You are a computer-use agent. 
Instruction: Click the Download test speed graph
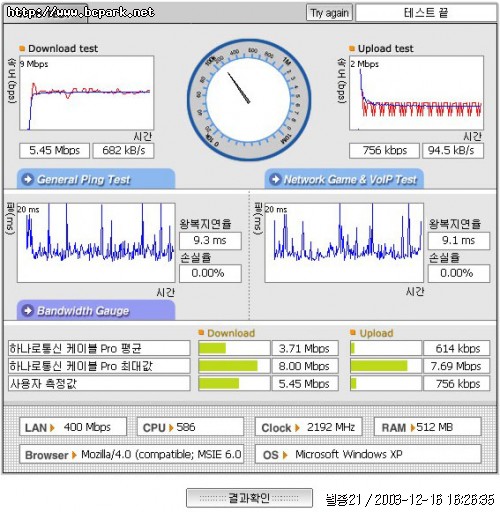pos(87,93)
